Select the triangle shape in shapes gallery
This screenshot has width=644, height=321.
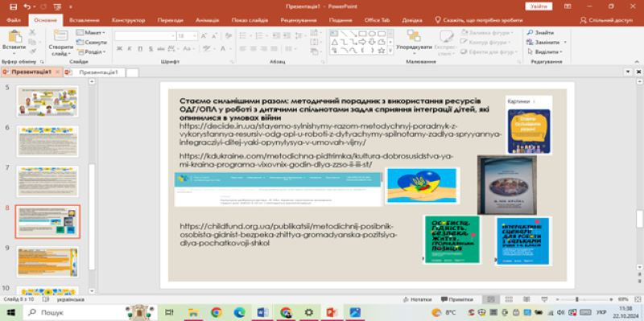334,42
